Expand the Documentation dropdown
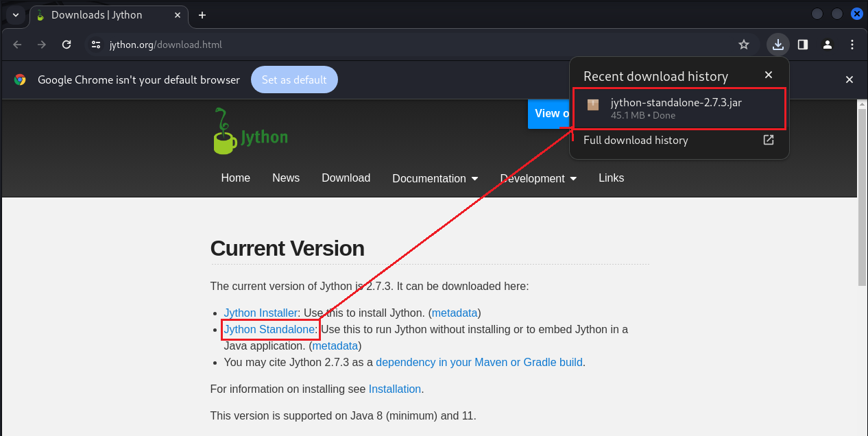This screenshot has height=436, width=868. pos(435,178)
